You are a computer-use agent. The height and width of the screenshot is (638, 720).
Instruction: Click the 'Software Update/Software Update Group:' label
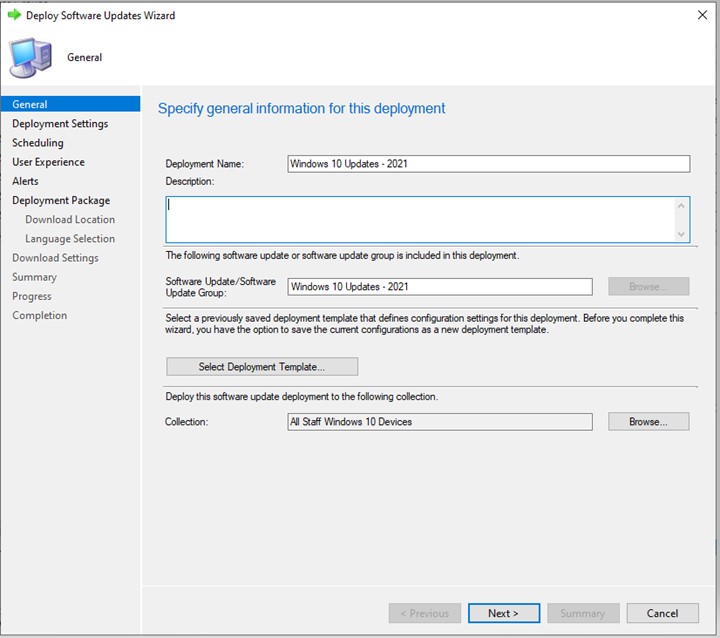220,287
